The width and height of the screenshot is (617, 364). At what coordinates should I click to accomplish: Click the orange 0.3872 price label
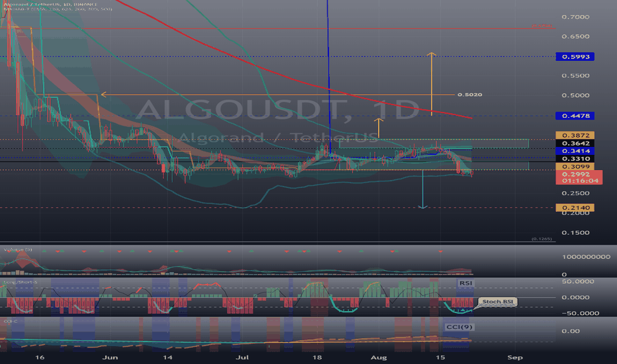(x=575, y=136)
